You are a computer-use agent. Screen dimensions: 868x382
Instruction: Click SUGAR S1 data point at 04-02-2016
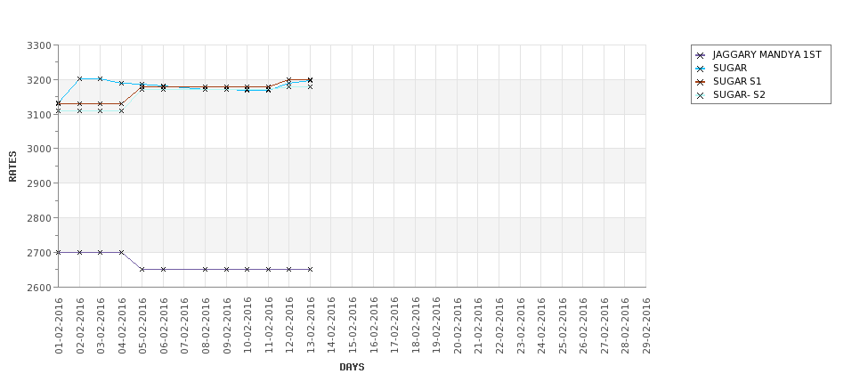(x=122, y=104)
